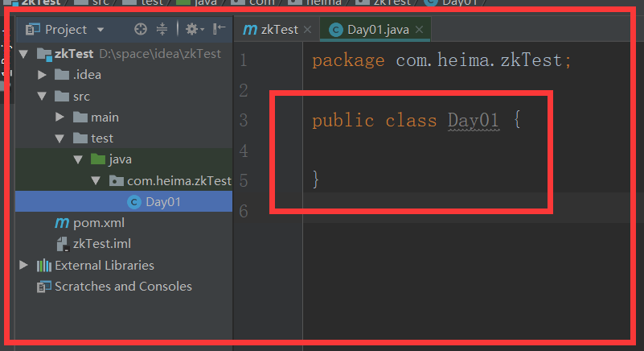
Task: Click the Collapse All icon in Project panel
Action: pyautogui.click(x=162, y=29)
